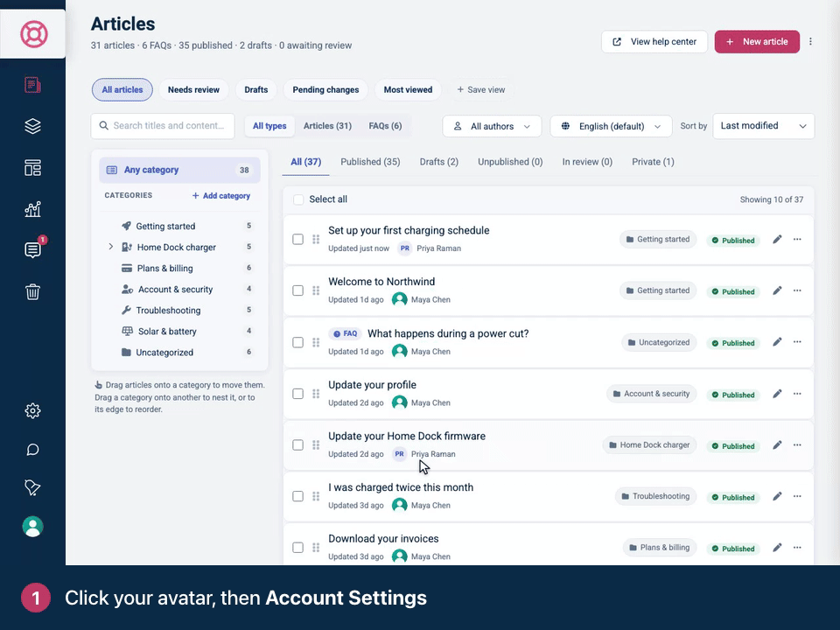
Task: Check the box next to 'Update your profile'
Action: tap(297, 394)
